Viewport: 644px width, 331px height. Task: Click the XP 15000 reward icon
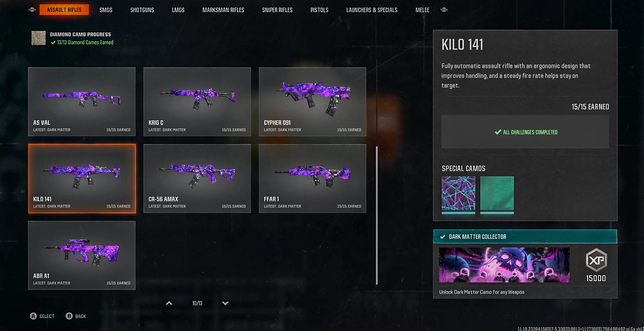pyautogui.click(x=596, y=261)
